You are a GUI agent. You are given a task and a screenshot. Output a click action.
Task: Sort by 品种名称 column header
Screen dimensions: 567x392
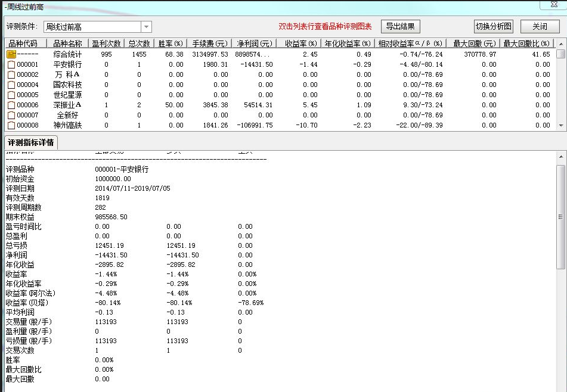pyautogui.click(x=67, y=43)
